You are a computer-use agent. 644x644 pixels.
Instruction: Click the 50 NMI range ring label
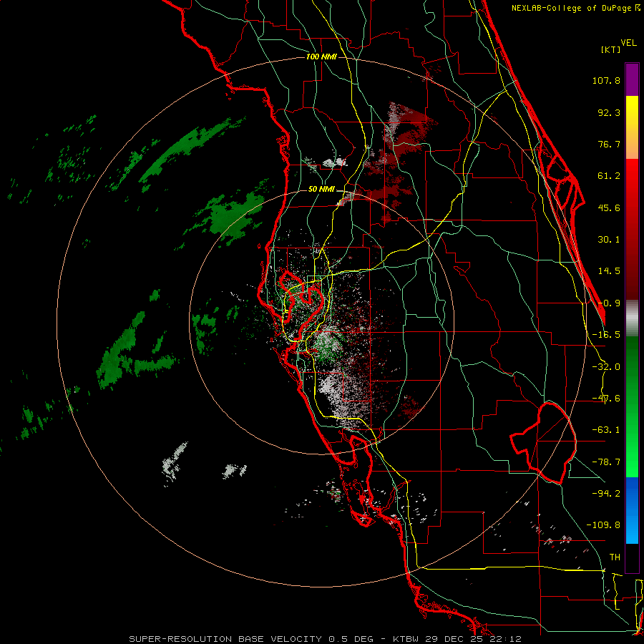point(321,190)
